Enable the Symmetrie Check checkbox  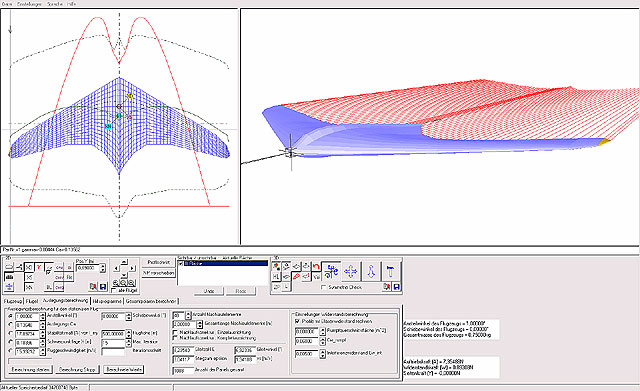(x=324, y=287)
